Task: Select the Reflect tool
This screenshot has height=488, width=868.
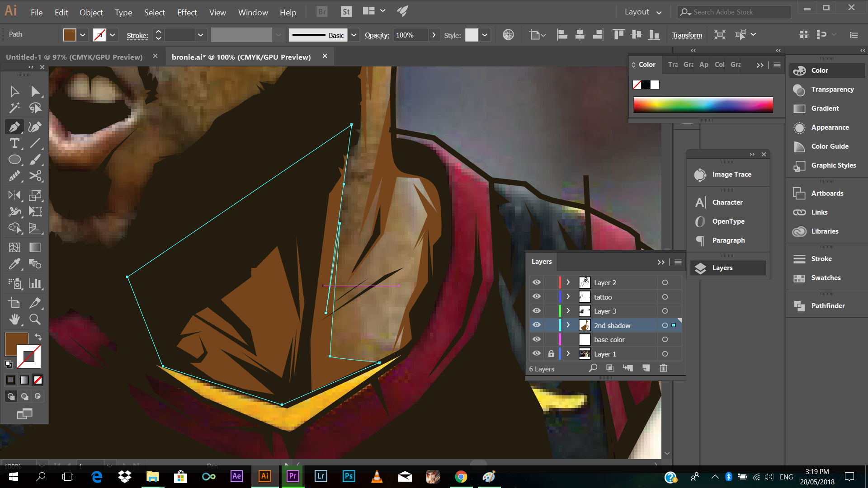Action: click(14, 195)
